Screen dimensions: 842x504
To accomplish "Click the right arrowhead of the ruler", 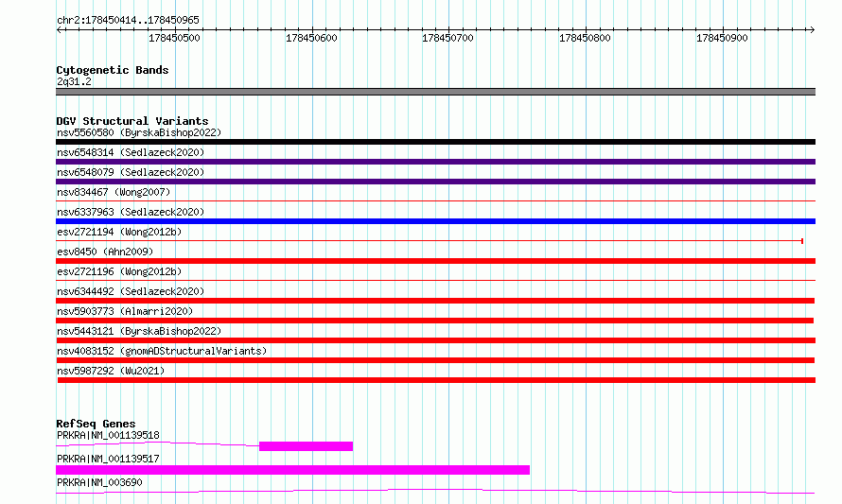I will coord(812,29).
